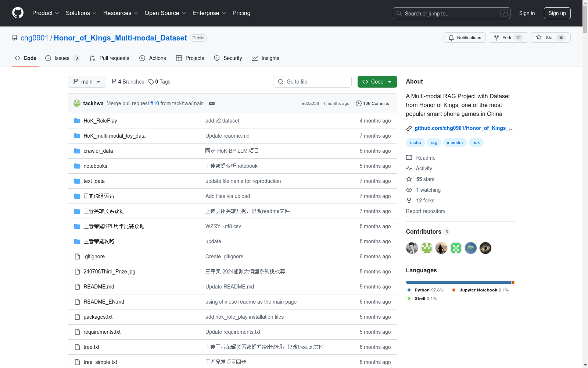
Task: Open the first contributor avatar
Action: [x=412, y=248]
